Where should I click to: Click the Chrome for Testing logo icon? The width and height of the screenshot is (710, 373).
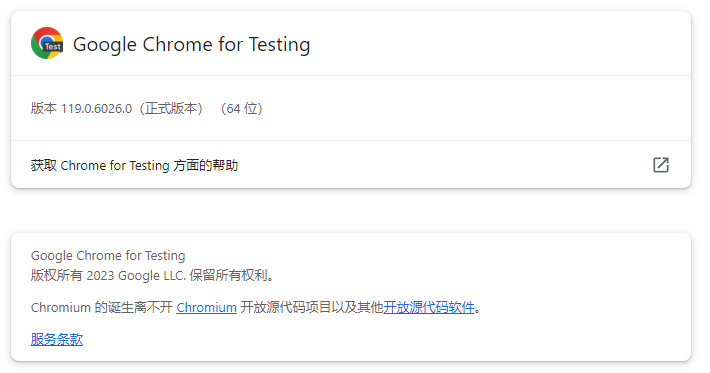[x=47, y=43]
